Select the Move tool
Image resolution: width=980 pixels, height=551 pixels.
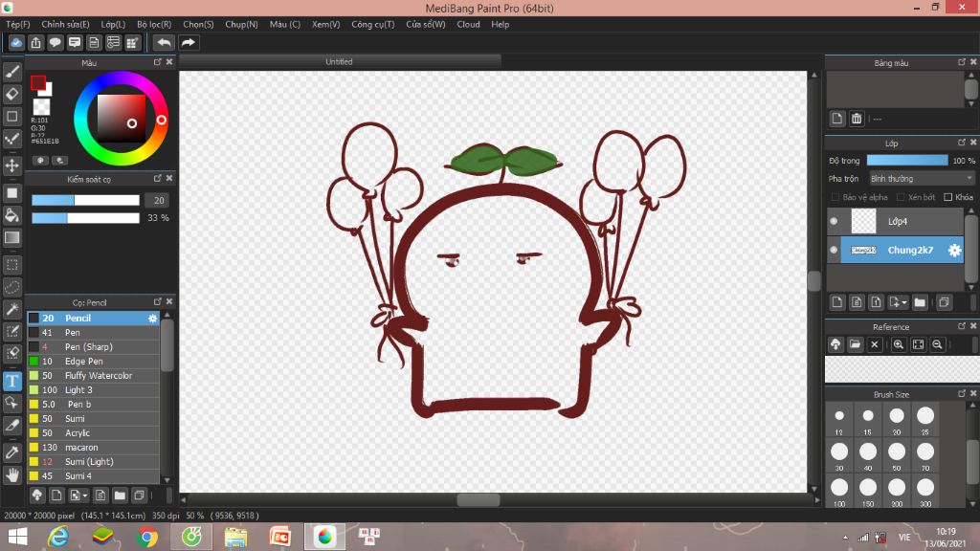[x=12, y=165]
